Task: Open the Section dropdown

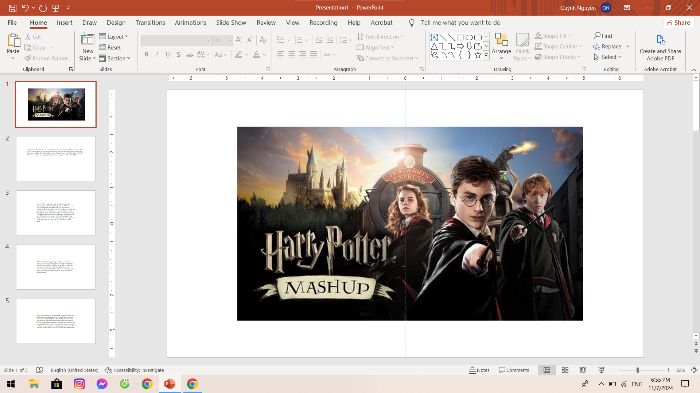Action: tap(115, 58)
